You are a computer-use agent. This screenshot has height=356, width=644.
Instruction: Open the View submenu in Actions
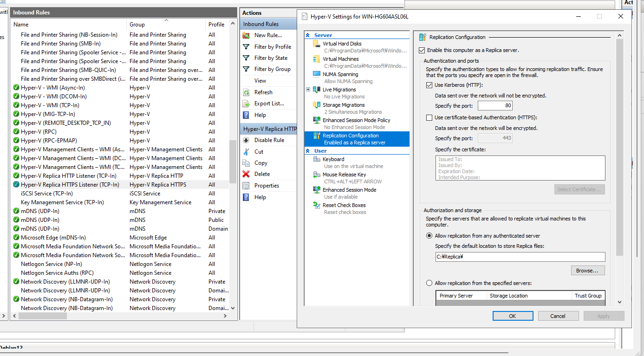point(260,81)
